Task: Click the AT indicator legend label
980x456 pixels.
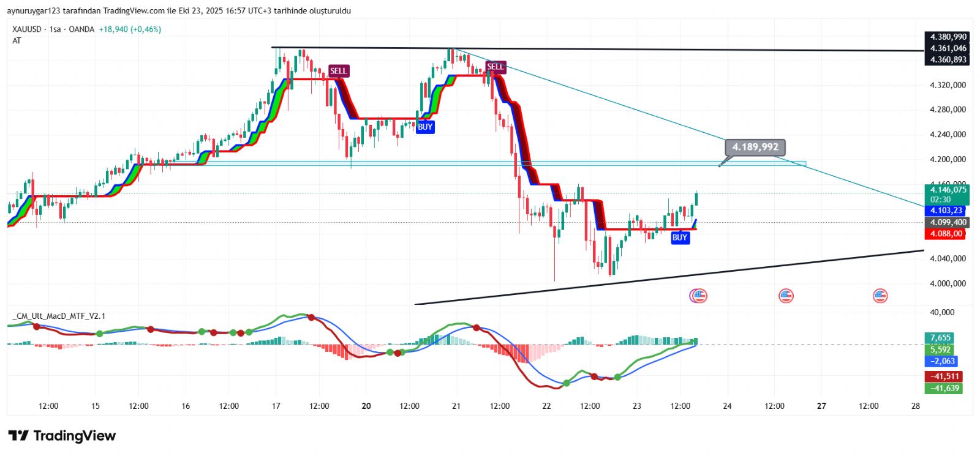Action: pyautogui.click(x=17, y=40)
